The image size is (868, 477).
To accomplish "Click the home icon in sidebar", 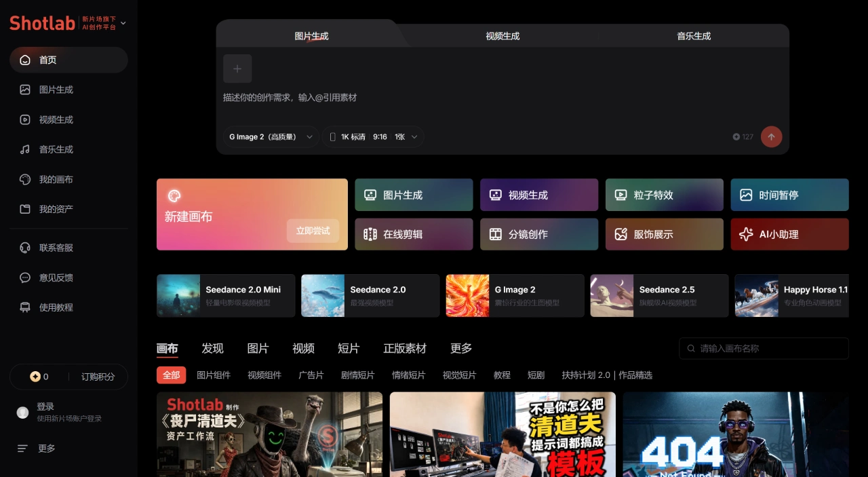I will point(25,60).
